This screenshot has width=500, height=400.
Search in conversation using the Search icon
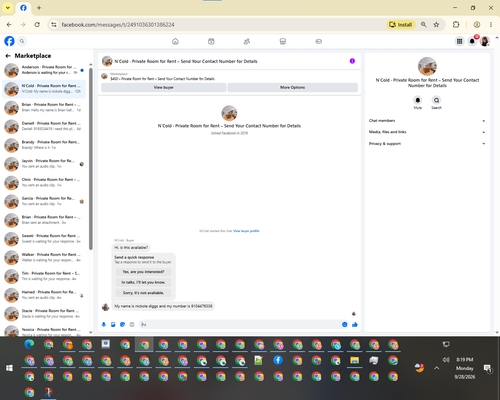(436, 100)
